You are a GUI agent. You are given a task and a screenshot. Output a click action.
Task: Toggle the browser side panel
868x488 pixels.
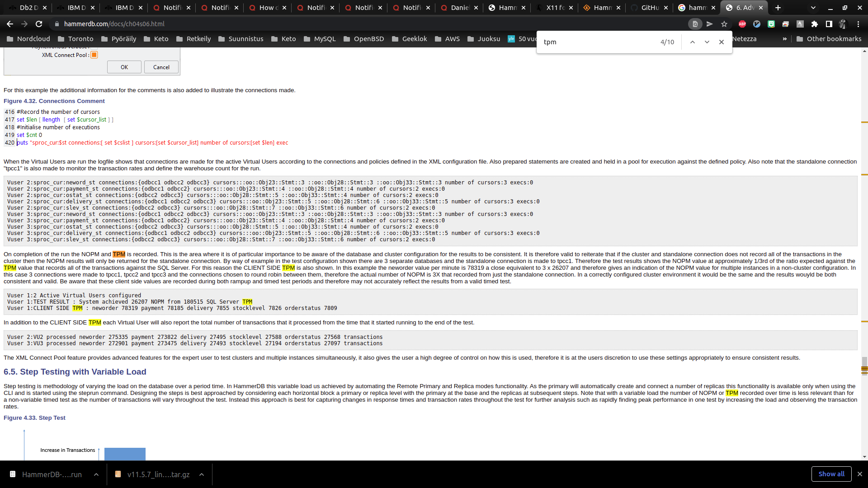829,24
